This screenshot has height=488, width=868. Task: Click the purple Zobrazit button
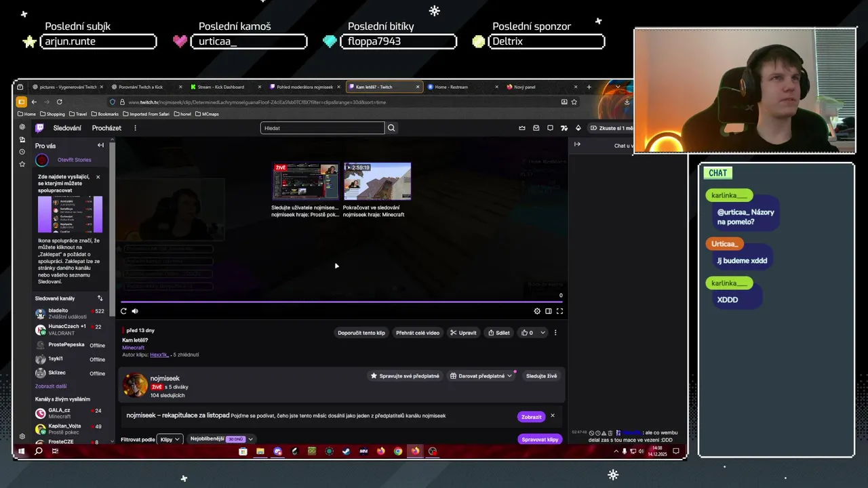point(532,416)
